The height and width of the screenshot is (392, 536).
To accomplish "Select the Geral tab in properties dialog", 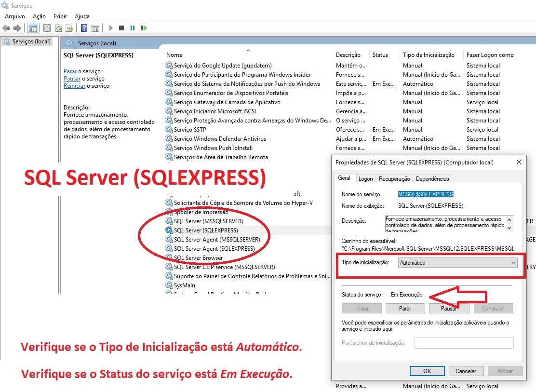I will click(x=344, y=178).
